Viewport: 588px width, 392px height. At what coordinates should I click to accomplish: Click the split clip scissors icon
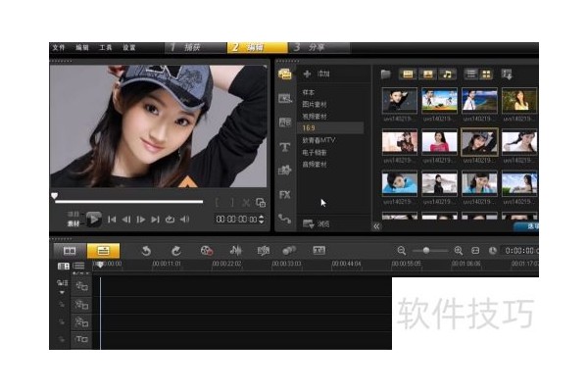[x=246, y=203]
